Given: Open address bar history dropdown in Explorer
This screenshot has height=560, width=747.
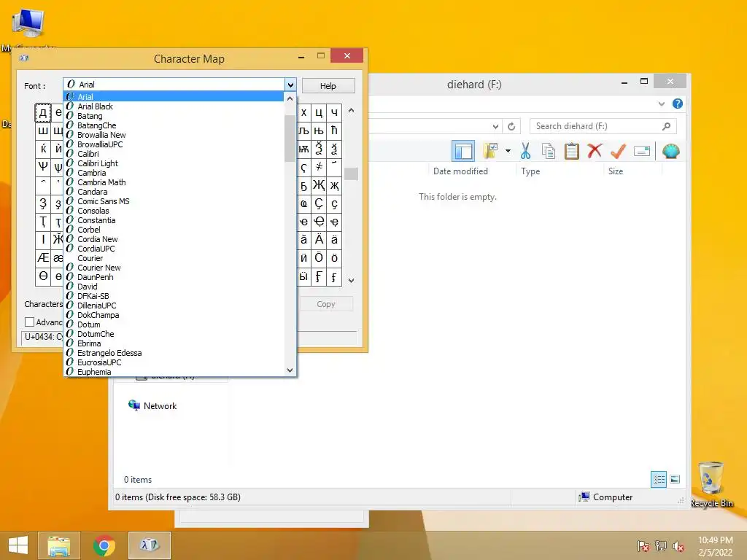Looking at the screenshot, I should point(495,126).
